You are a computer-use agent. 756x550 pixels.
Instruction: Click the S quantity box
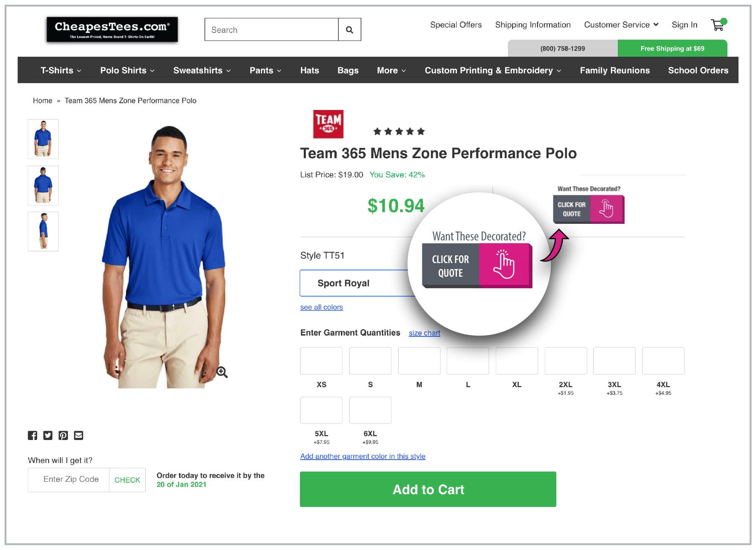370,361
